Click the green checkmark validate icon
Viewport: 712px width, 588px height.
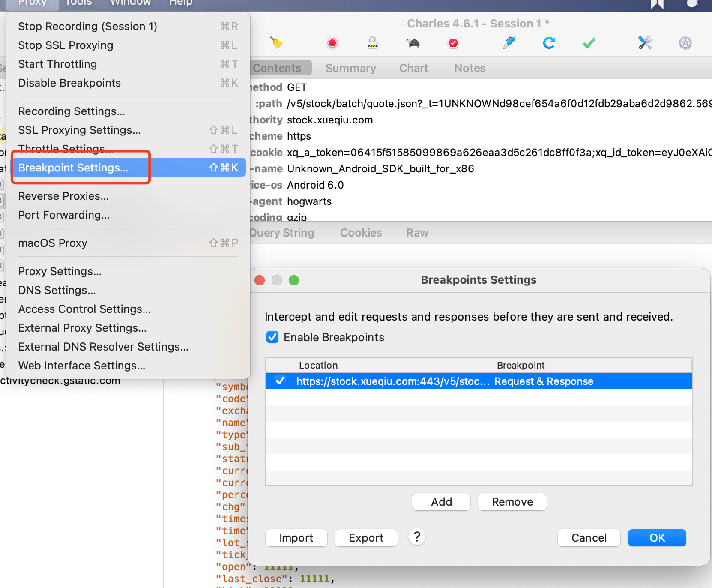(x=589, y=43)
